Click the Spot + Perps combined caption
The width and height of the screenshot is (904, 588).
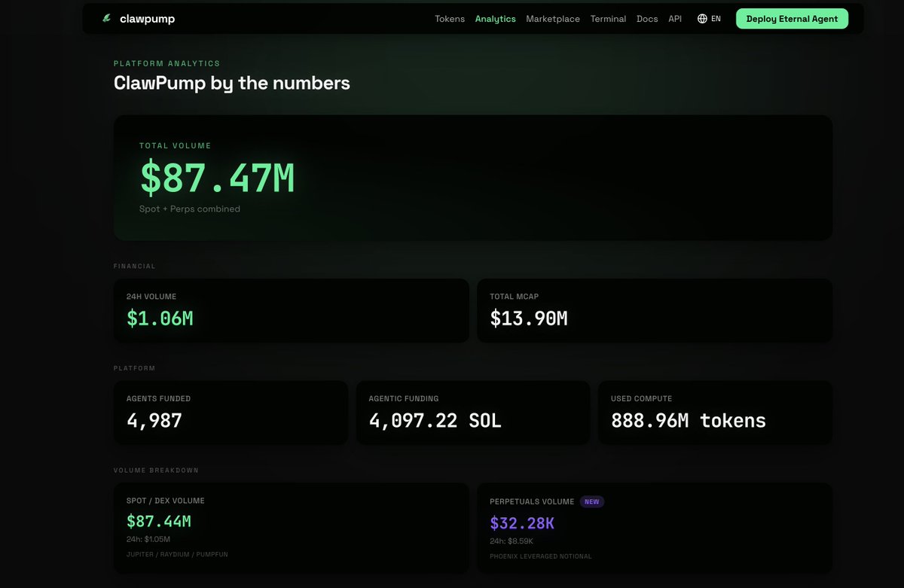point(190,209)
